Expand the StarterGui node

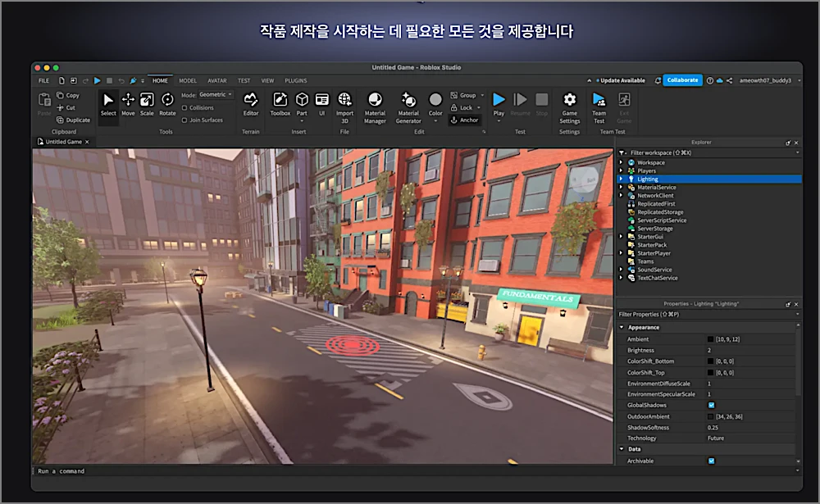(622, 236)
